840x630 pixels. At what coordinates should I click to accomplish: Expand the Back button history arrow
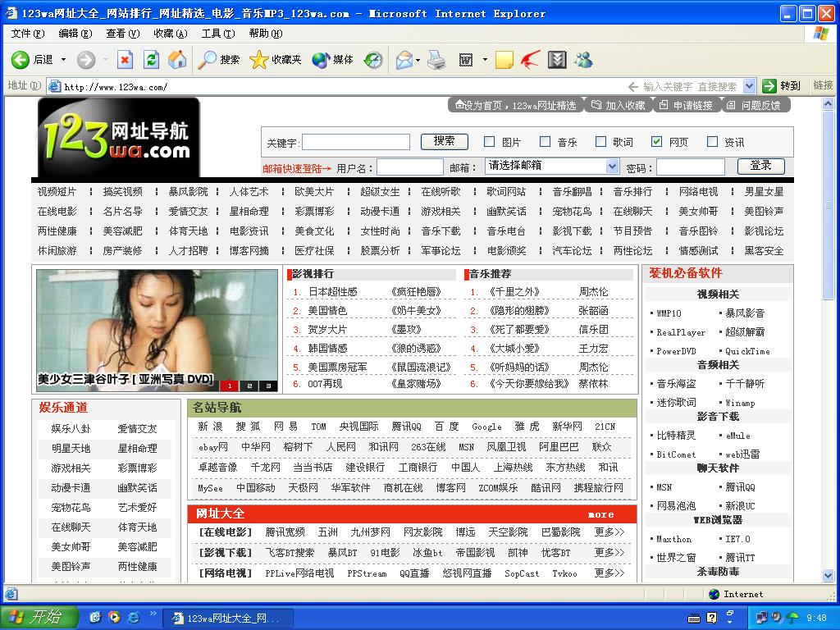pyautogui.click(x=62, y=59)
